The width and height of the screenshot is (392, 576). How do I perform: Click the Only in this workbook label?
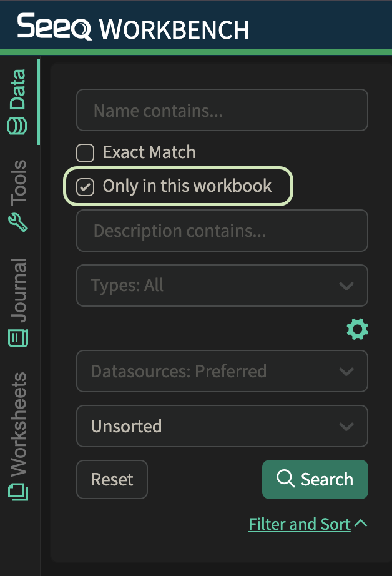click(x=187, y=186)
